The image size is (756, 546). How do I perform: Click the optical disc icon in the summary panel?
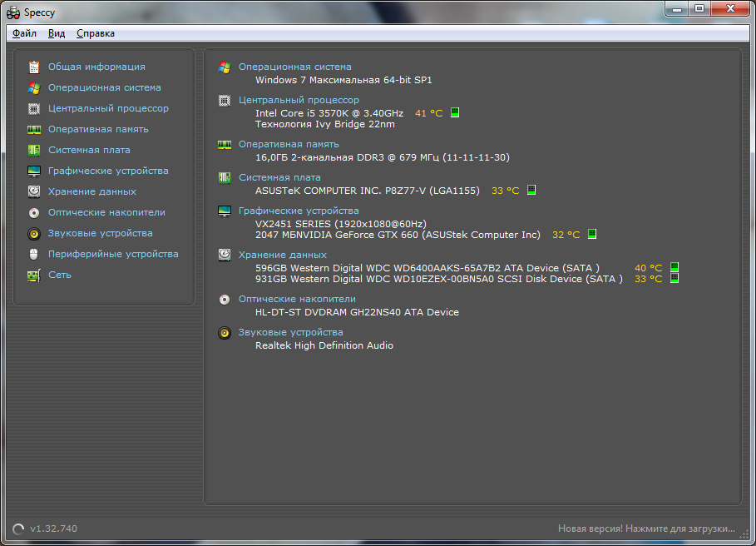225,300
